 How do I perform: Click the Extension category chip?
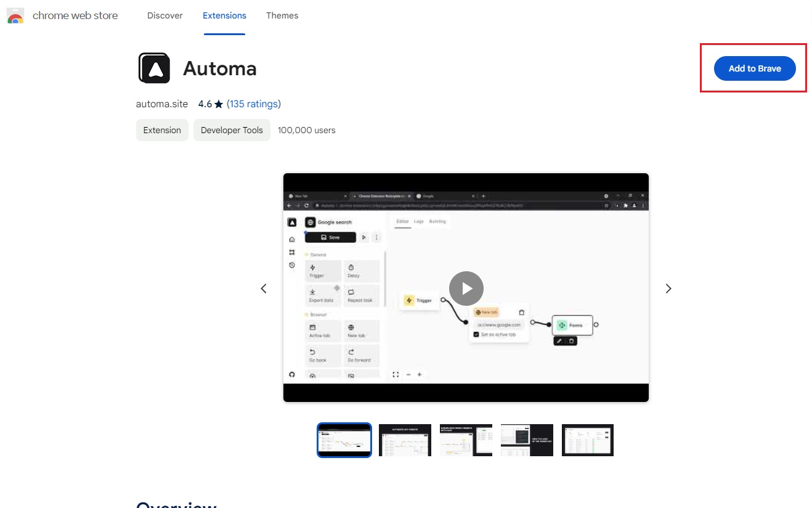pos(162,130)
